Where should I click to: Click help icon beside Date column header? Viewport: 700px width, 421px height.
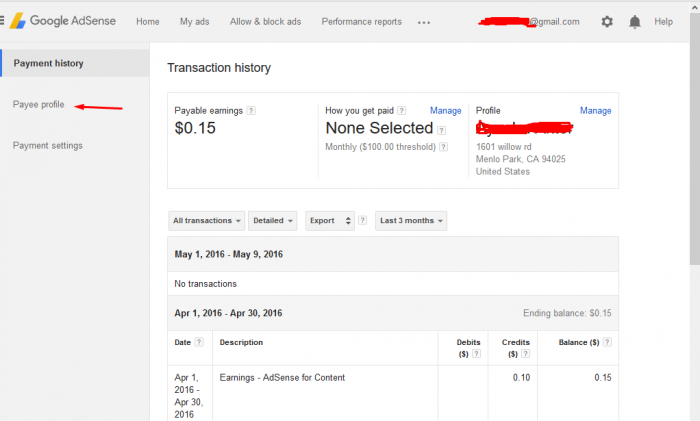199,342
